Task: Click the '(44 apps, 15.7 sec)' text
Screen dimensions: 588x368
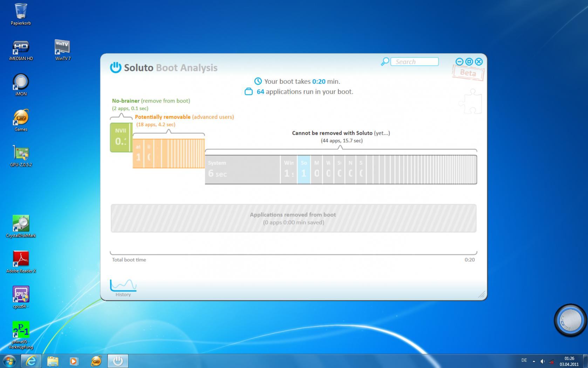Action: [342, 141]
